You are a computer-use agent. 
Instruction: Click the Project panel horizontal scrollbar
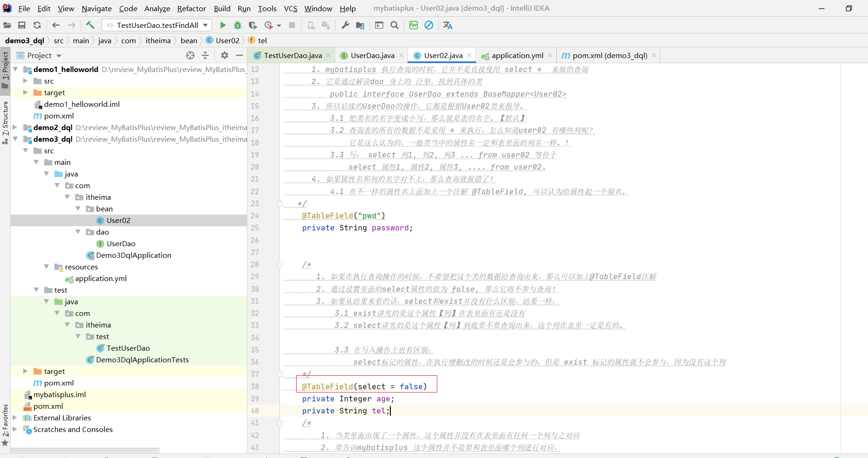tap(86, 450)
